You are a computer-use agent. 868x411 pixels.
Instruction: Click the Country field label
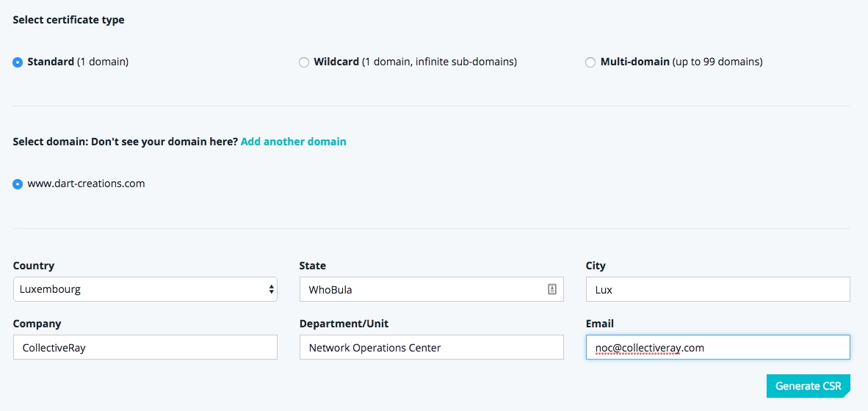[34, 266]
